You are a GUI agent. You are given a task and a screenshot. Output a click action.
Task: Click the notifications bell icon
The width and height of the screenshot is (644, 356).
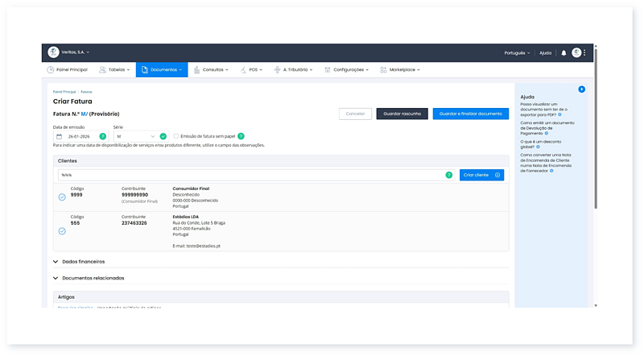563,52
